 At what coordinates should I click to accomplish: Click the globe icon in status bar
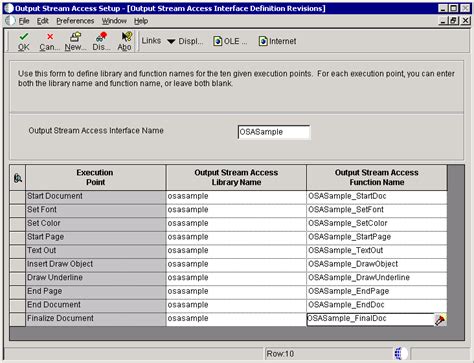pyautogui.click(x=400, y=354)
